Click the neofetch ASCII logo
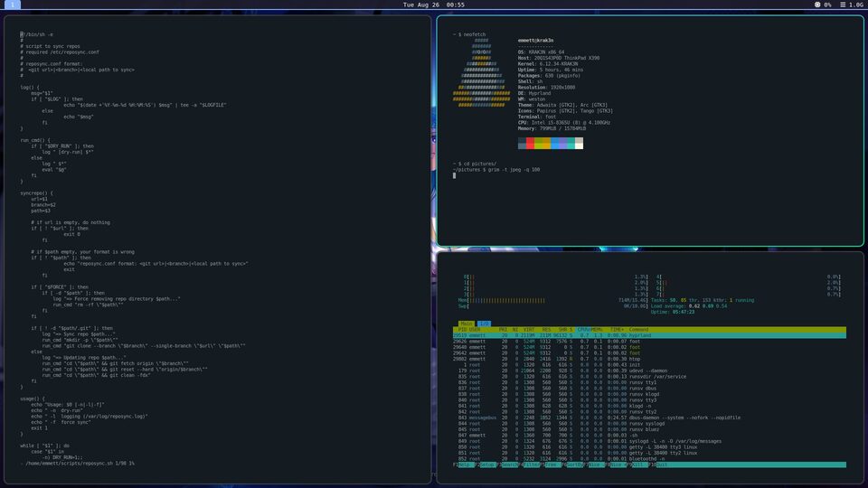 coord(481,72)
